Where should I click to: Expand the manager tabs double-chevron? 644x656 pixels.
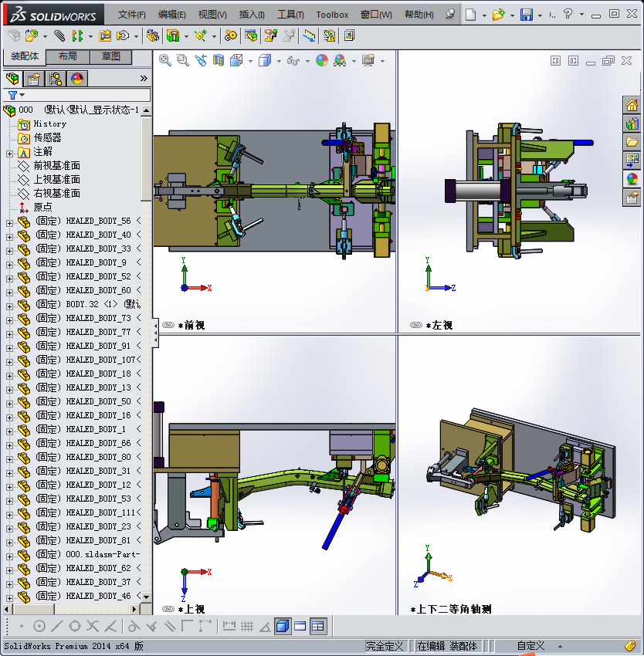tap(144, 78)
